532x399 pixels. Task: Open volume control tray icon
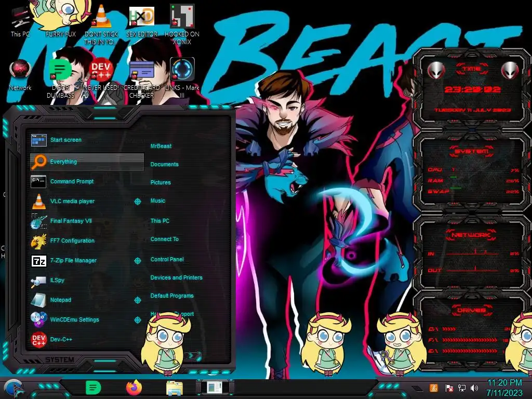click(x=474, y=388)
